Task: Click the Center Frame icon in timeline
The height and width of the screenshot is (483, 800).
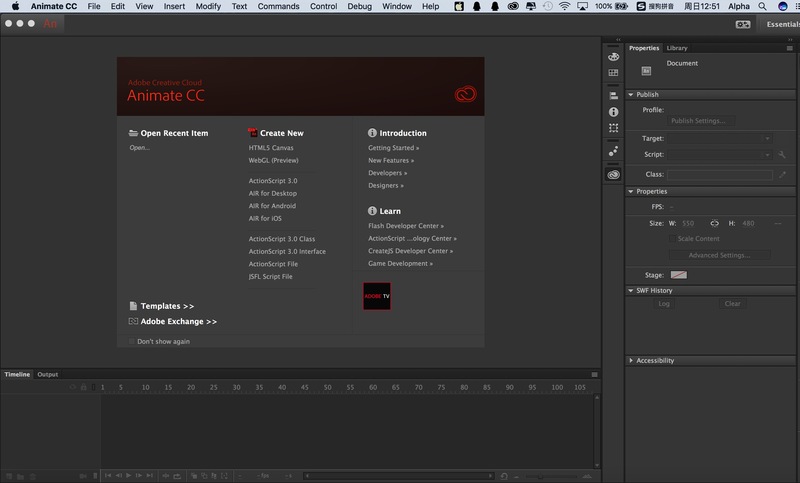Action: (166, 476)
